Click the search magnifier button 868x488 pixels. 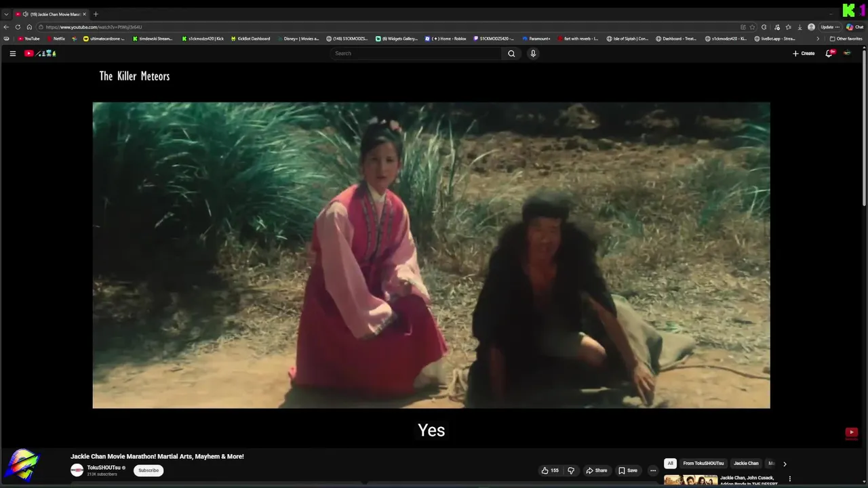tap(511, 54)
